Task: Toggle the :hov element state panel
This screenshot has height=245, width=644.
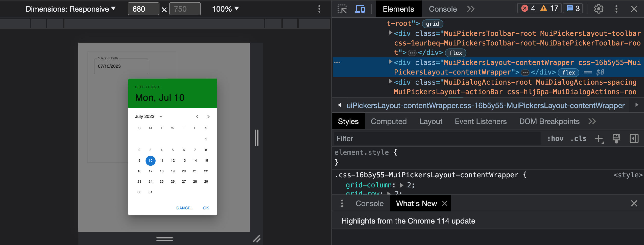Action: click(555, 138)
